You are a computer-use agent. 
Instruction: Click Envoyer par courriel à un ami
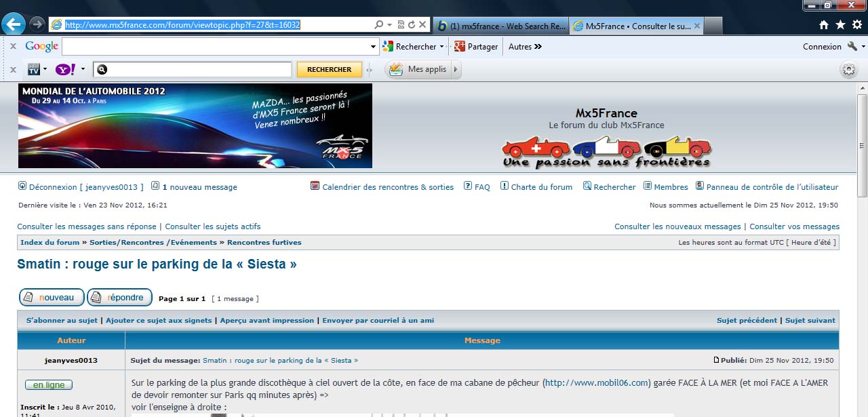378,320
